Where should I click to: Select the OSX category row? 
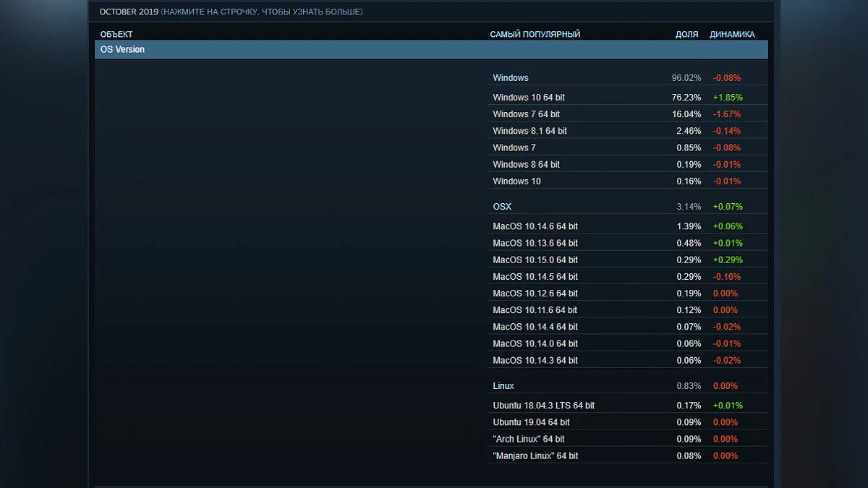628,206
